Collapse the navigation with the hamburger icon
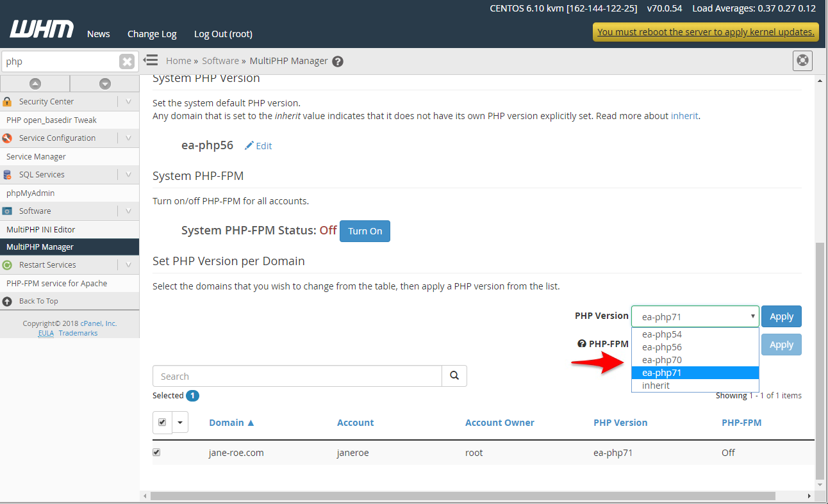Image resolution: width=828 pixels, height=504 pixels. coord(151,59)
